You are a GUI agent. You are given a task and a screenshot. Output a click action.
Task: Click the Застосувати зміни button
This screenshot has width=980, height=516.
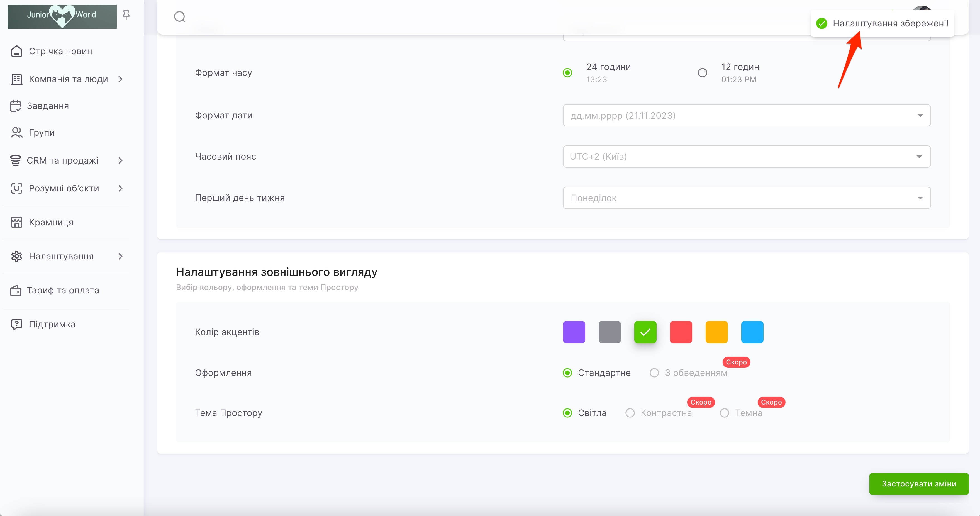(918, 484)
